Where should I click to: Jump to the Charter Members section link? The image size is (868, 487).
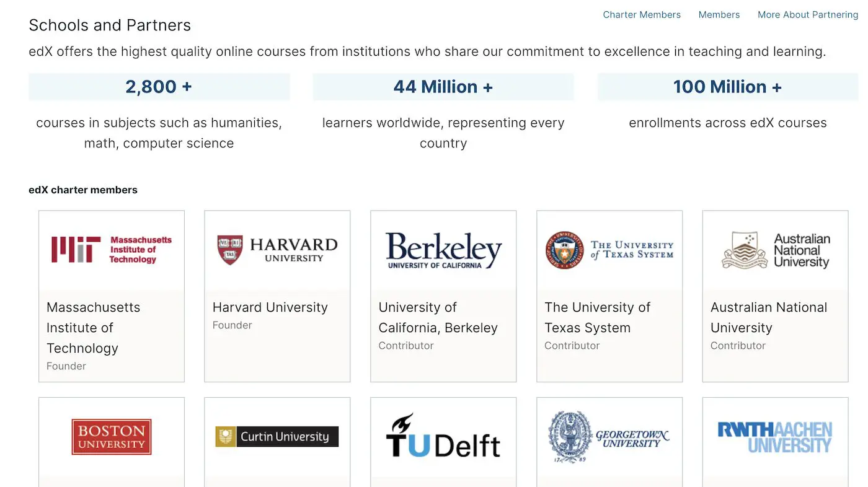pyautogui.click(x=642, y=15)
